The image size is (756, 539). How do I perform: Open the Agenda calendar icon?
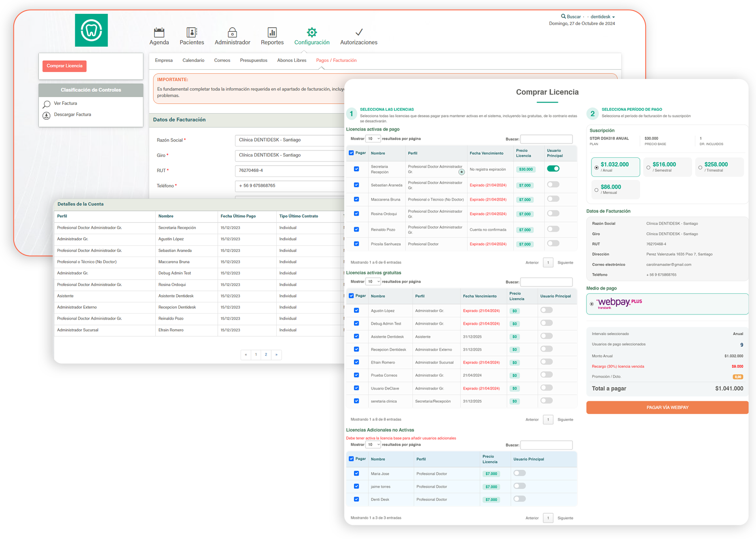159,32
